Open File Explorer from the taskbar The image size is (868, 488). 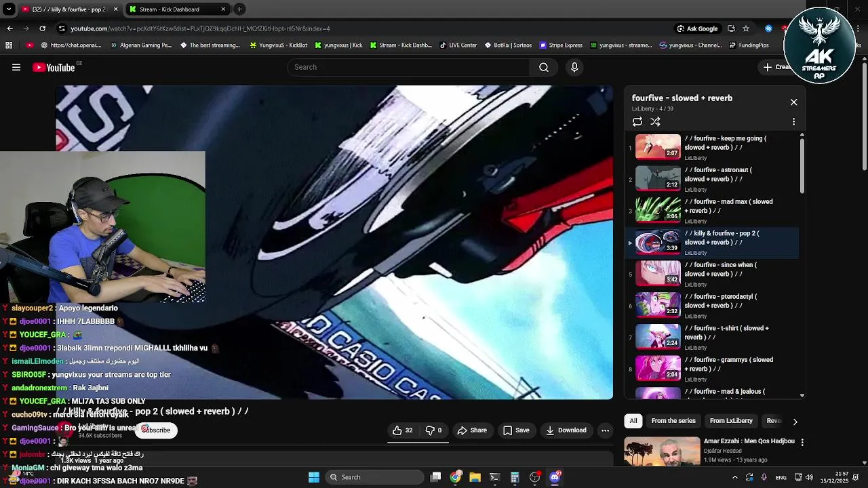tap(475, 477)
